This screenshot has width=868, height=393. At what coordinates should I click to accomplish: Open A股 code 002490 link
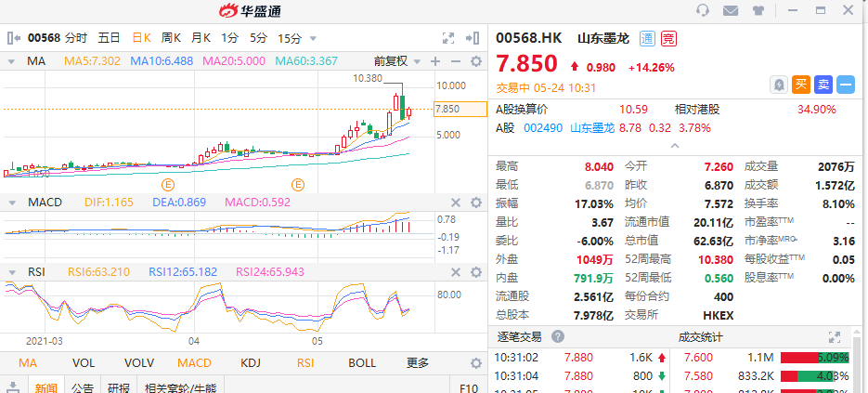[x=541, y=128]
